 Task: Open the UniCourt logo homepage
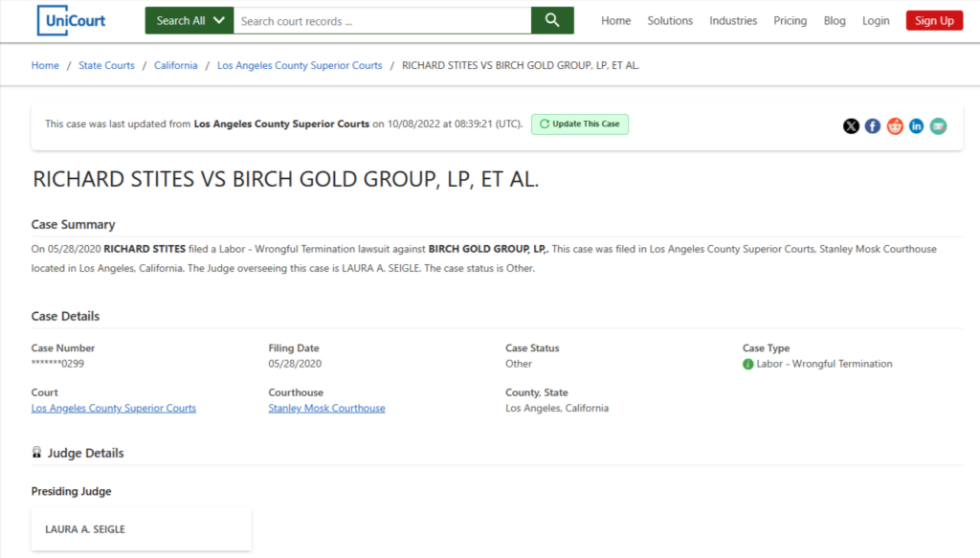tap(71, 21)
